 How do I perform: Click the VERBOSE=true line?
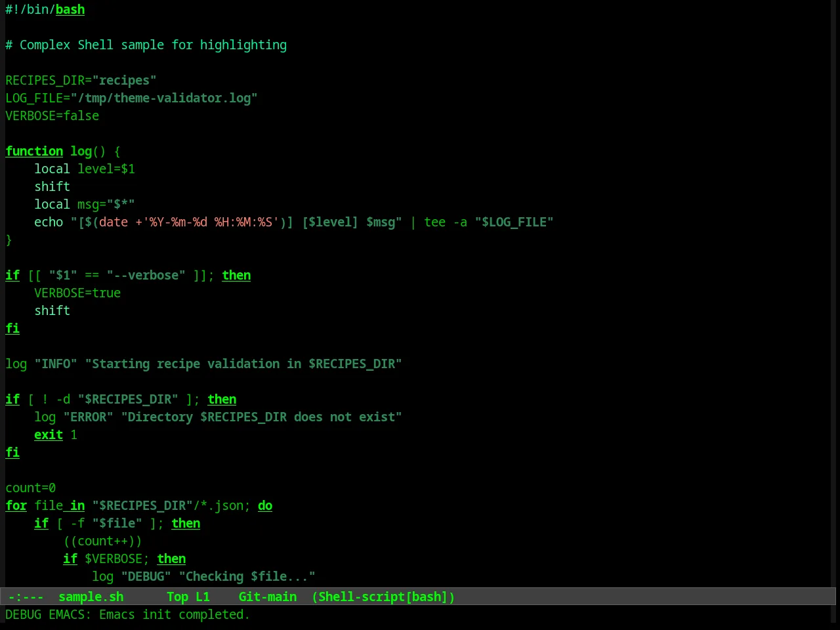pos(77,293)
